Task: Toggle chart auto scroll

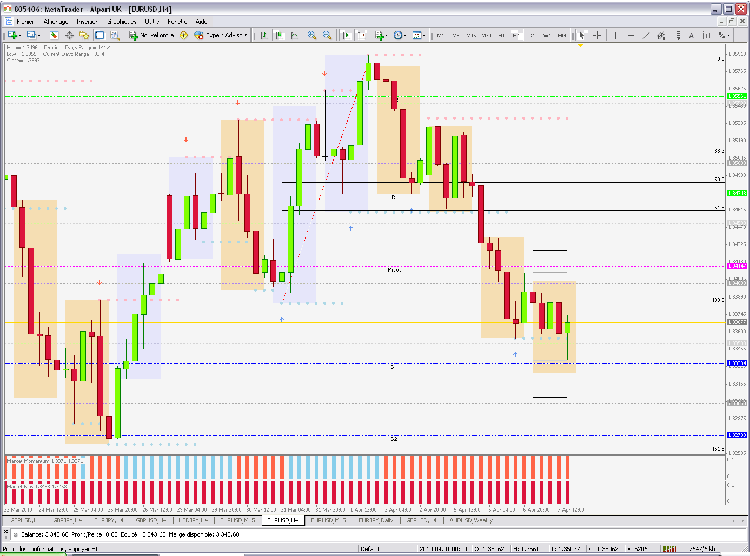Action: pyautogui.click(x=346, y=35)
